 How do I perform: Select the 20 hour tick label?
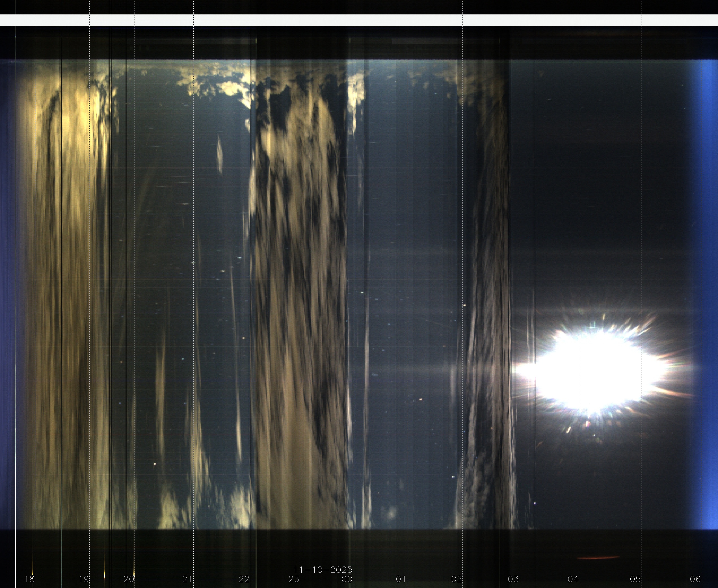129,579
